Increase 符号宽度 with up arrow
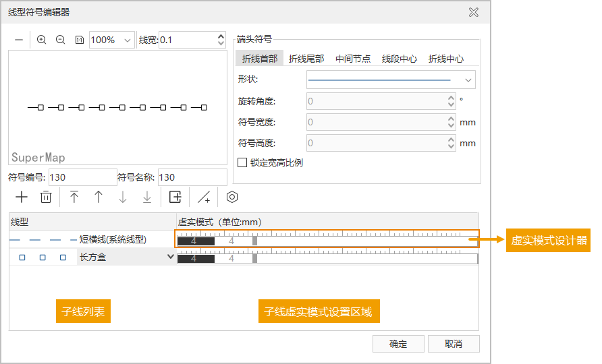Image resolution: width=602 pixels, height=364 pixels. click(451, 119)
